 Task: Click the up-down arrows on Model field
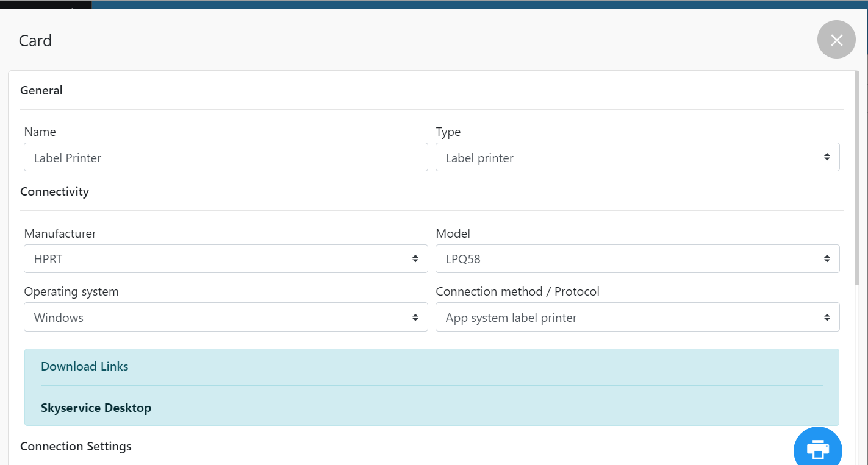[x=827, y=259]
